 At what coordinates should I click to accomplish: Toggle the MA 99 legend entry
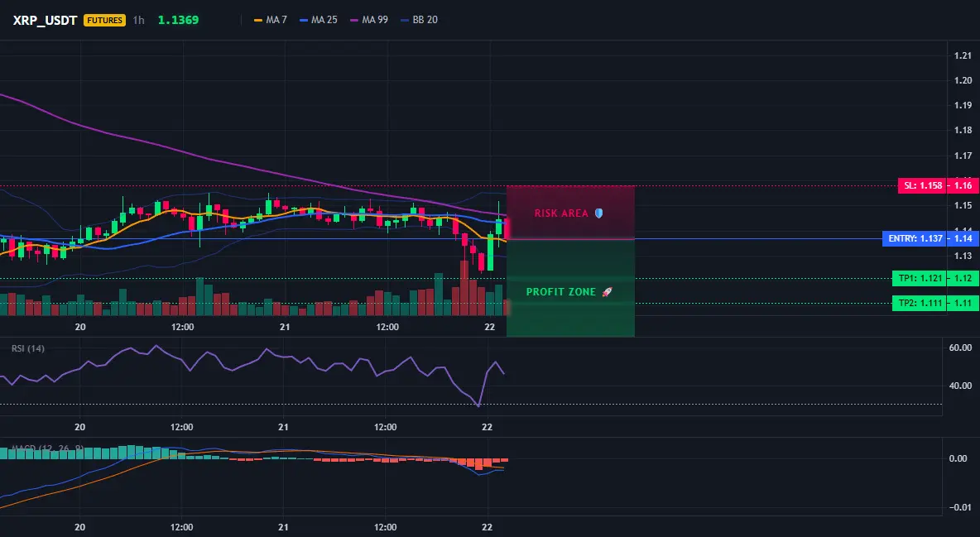pos(369,20)
